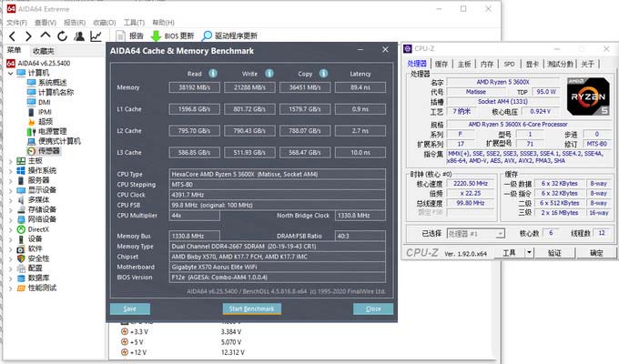Expand the 操作系统 tree node

[x=11, y=170]
